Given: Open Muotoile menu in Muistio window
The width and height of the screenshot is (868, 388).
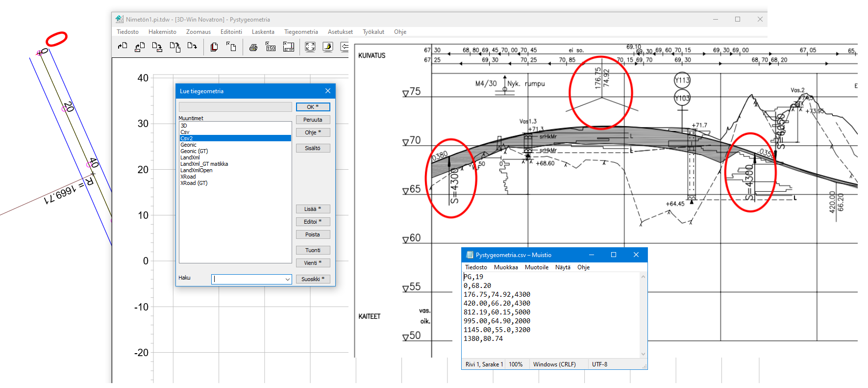Looking at the screenshot, I should point(536,267).
